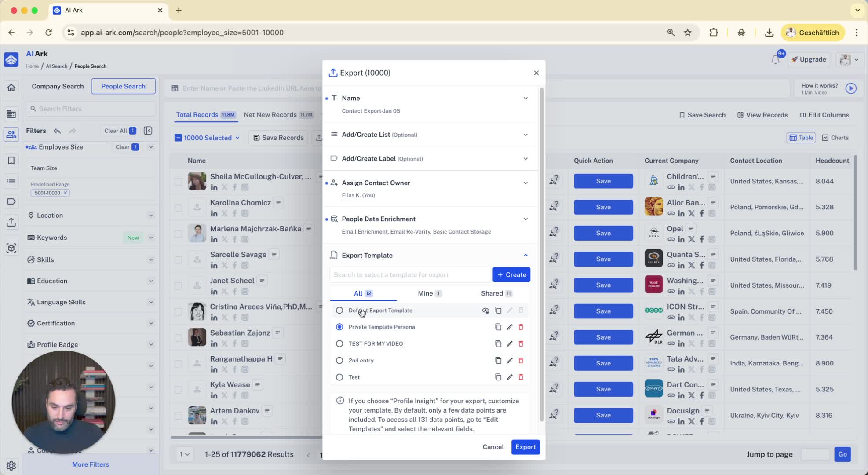Click the Export button

tap(525, 447)
